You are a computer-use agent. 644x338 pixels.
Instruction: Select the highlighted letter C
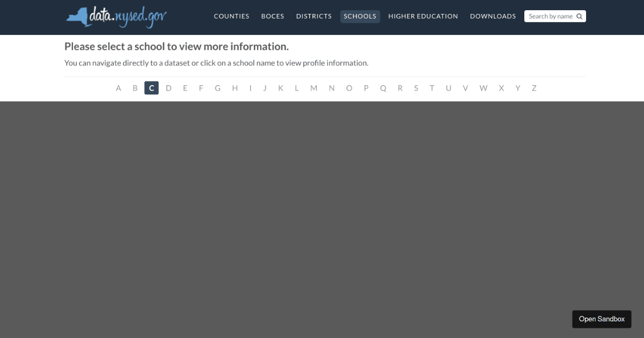coord(151,87)
